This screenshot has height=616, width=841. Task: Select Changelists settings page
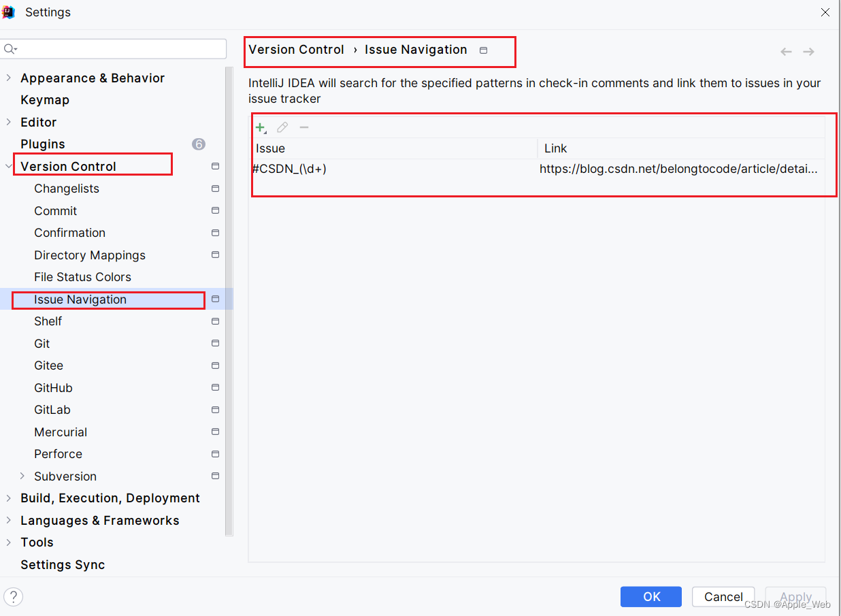67,189
